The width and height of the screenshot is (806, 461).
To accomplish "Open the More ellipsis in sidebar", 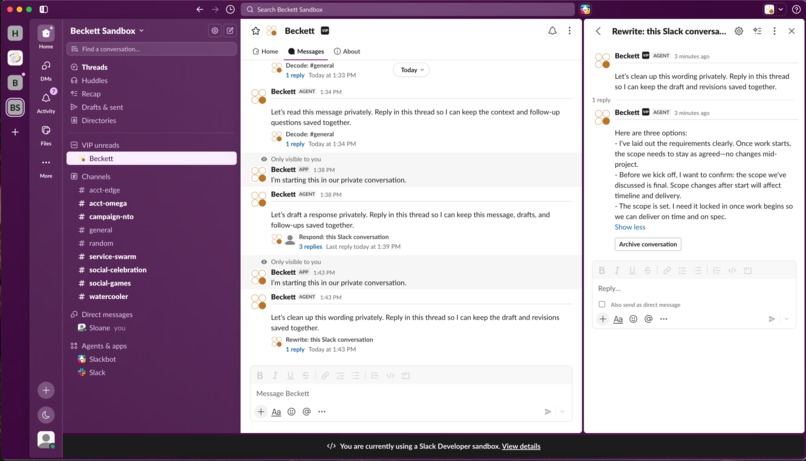I will point(46,162).
